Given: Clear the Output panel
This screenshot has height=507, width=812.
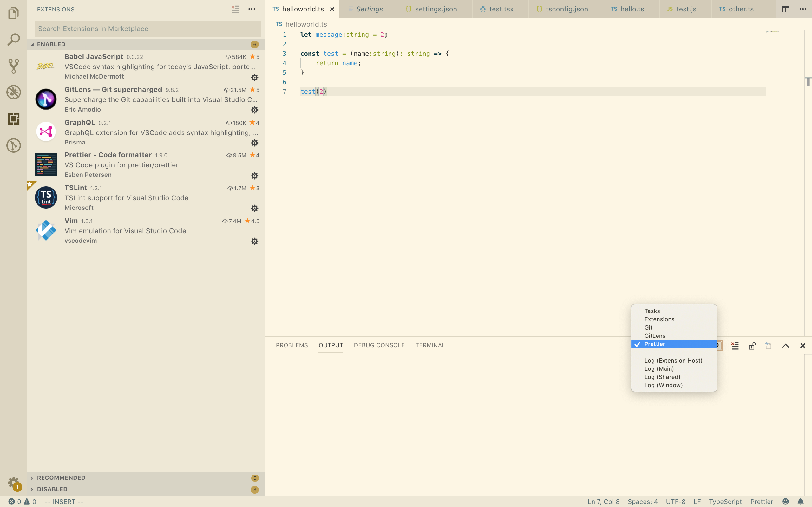Looking at the screenshot, I should (x=735, y=345).
